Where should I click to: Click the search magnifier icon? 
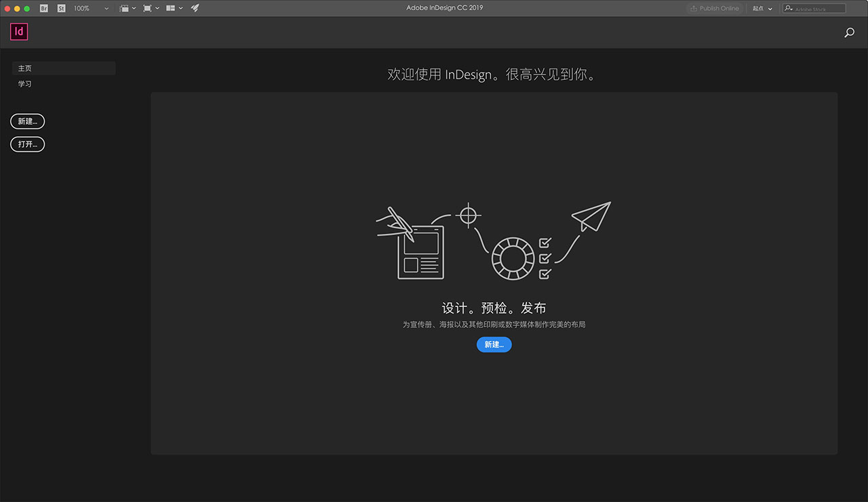849,32
